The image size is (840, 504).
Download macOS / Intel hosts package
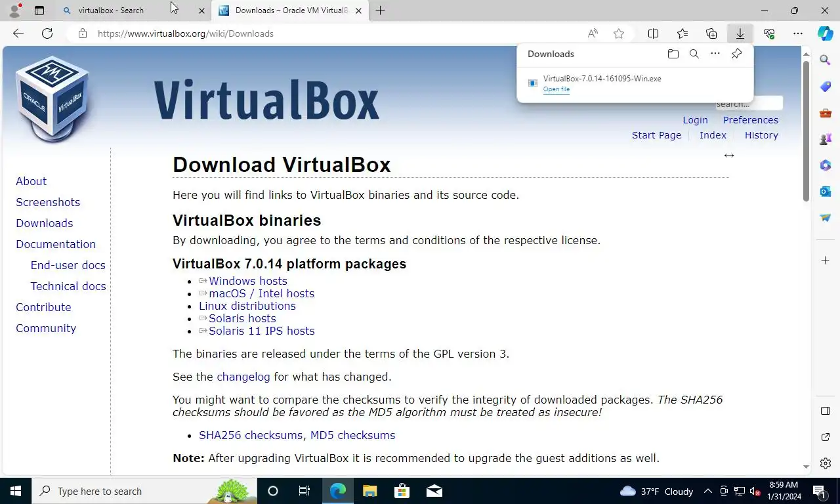pos(261,293)
